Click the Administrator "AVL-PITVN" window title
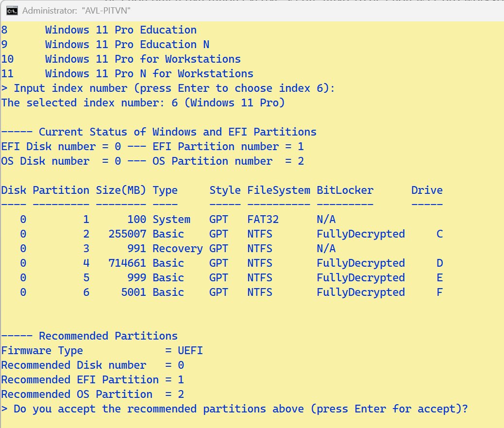The height and width of the screenshot is (428, 504). [76, 11]
